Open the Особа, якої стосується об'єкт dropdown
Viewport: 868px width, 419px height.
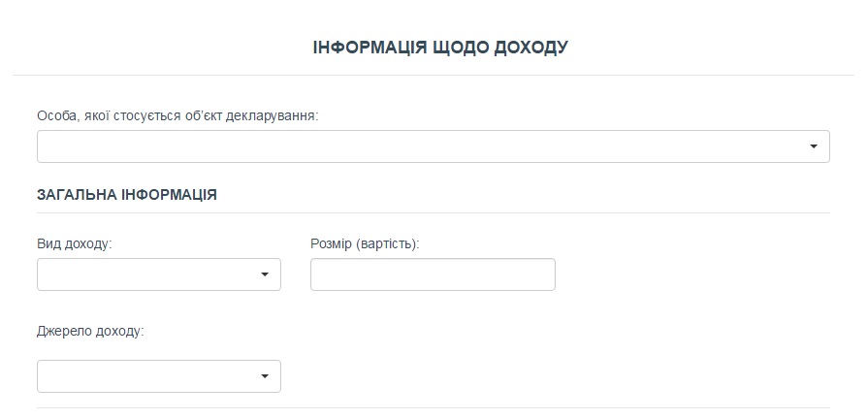tap(433, 146)
